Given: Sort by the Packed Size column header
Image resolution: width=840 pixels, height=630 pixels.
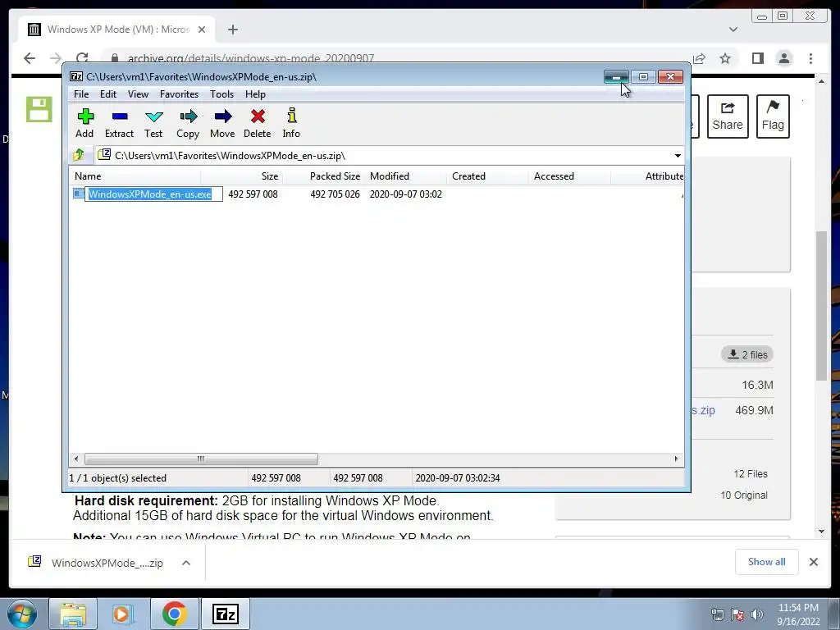Looking at the screenshot, I should 323,176.
